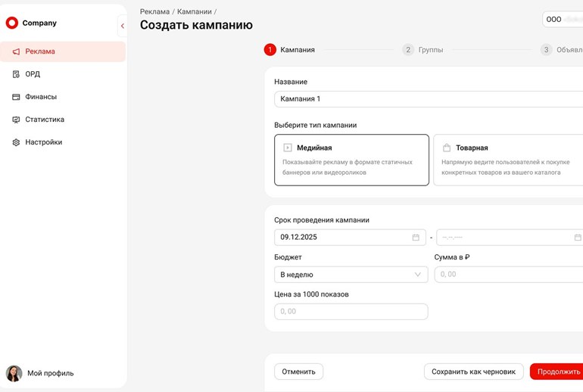The image size is (583, 392).
Task: Open calendar for the start date
Action: click(x=416, y=238)
